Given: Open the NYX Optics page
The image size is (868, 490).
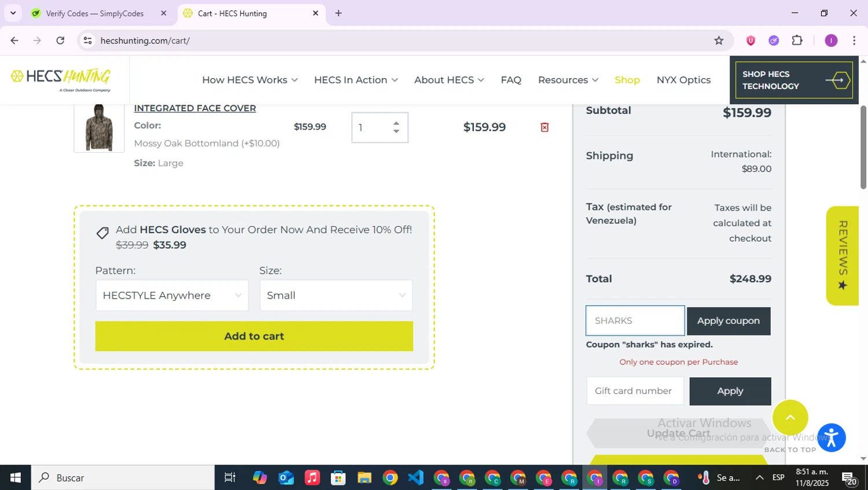Looking at the screenshot, I should pos(683,80).
